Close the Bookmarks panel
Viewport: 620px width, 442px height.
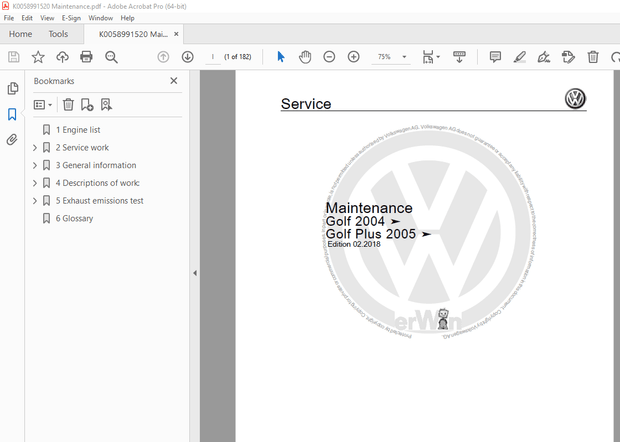[x=174, y=81]
